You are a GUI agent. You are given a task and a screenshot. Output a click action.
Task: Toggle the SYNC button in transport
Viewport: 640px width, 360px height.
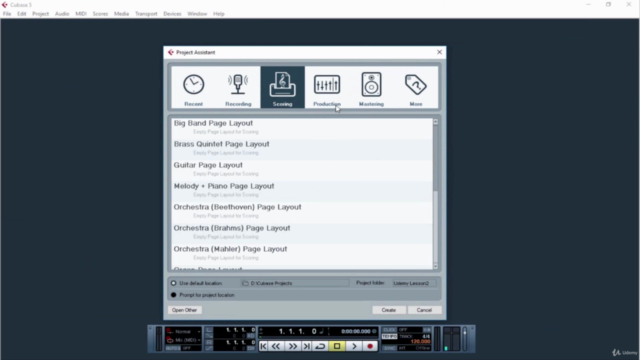pos(390,348)
